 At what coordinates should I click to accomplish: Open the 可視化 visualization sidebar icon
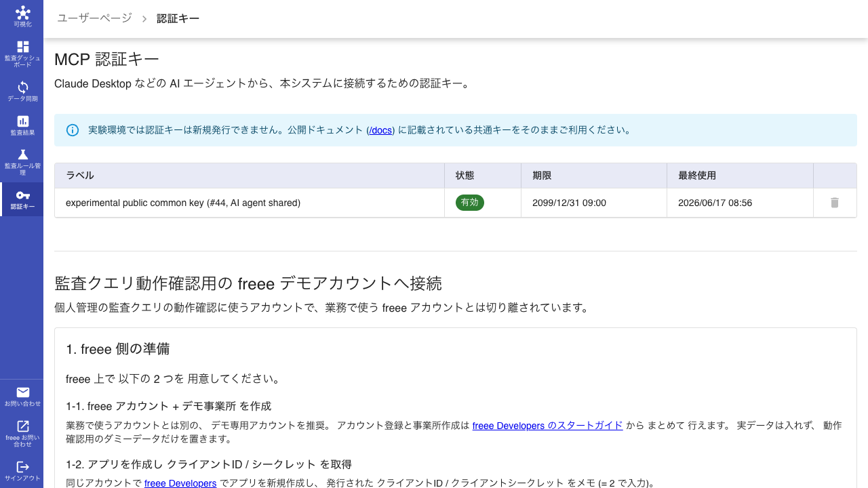pos(22,13)
